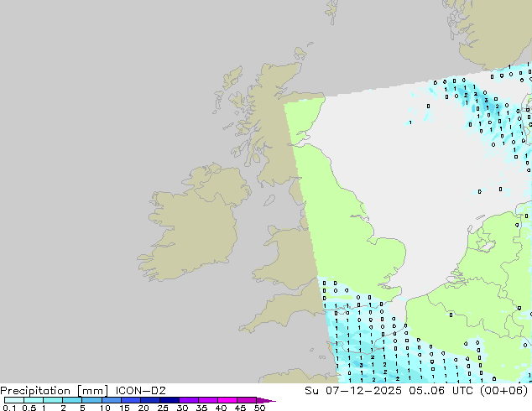Click the 35–40 mm legend color swatch
The height and width of the screenshot is (411, 532).
tap(208, 400)
